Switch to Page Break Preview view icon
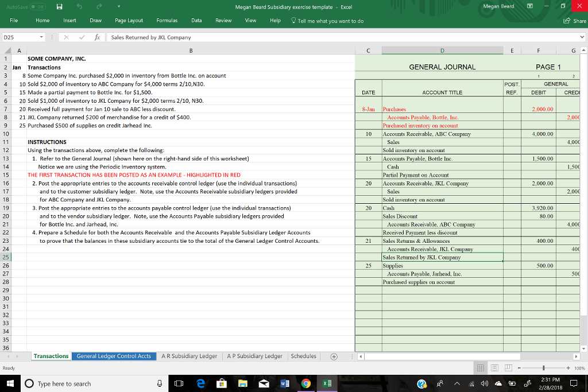The height and width of the screenshot is (392, 588). click(x=508, y=368)
